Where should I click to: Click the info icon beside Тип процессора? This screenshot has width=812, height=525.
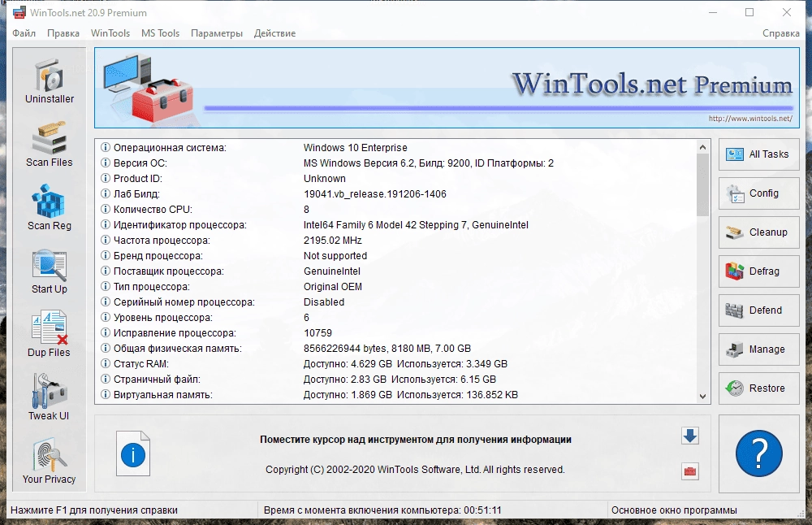click(105, 286)
